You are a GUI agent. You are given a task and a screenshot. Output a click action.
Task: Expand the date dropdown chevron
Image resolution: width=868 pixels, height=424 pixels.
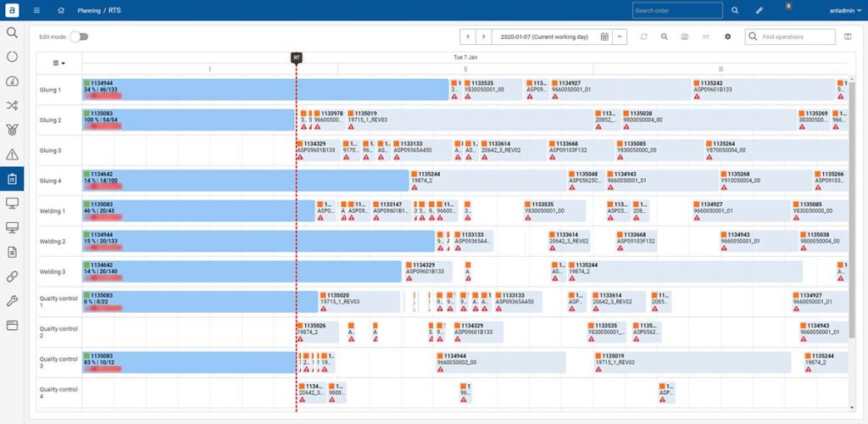click(620, 36)
